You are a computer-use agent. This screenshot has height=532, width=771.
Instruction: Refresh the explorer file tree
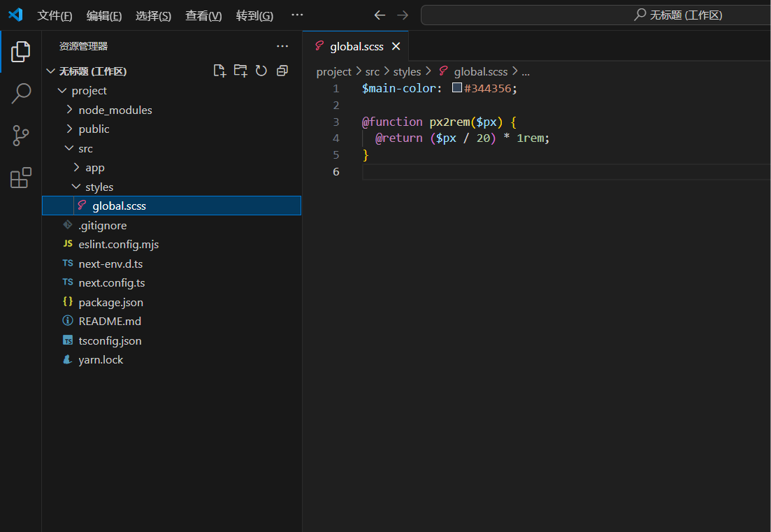(261, 71)
